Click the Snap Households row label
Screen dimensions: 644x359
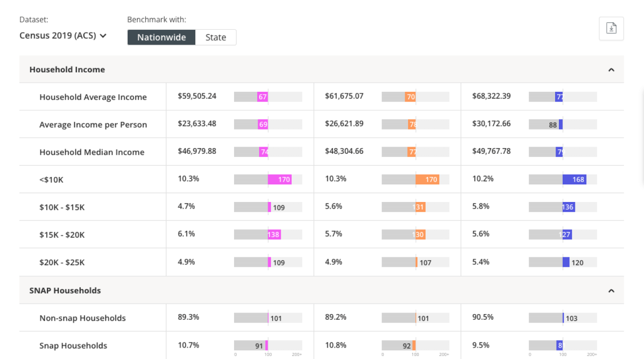pyautogui.click(x=73, y=346)
